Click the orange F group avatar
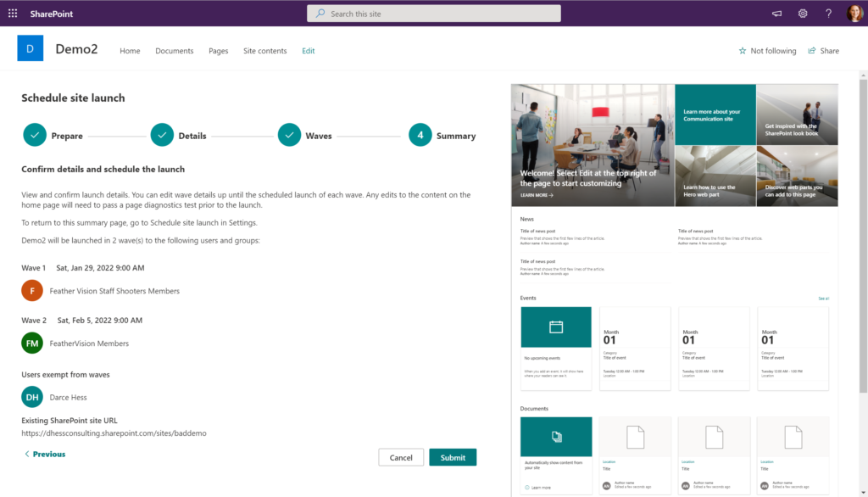 (32, 290)
